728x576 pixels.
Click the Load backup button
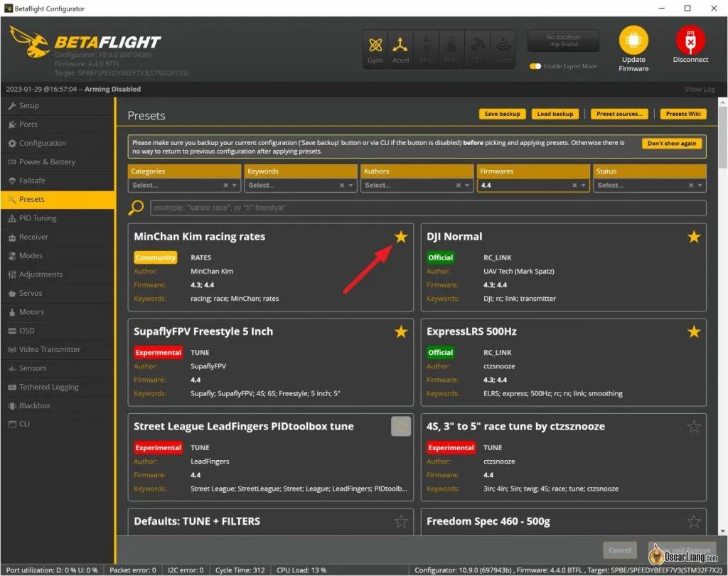coord(555,114)
